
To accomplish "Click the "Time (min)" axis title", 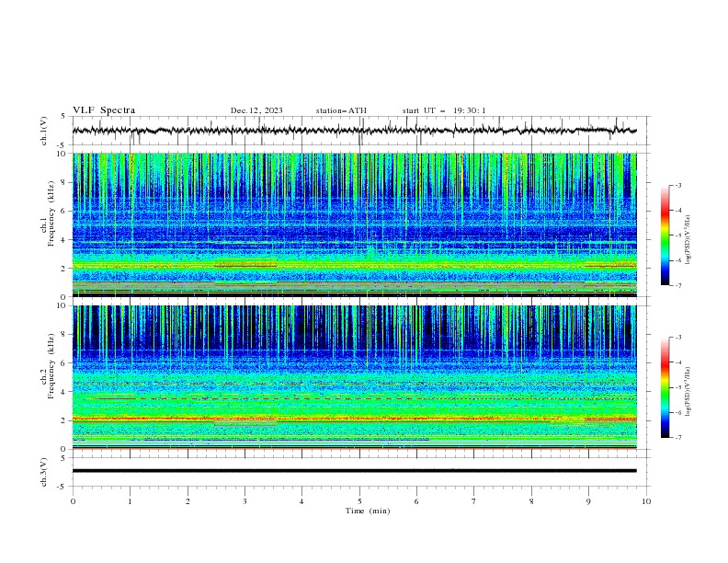I will point(368,511).
